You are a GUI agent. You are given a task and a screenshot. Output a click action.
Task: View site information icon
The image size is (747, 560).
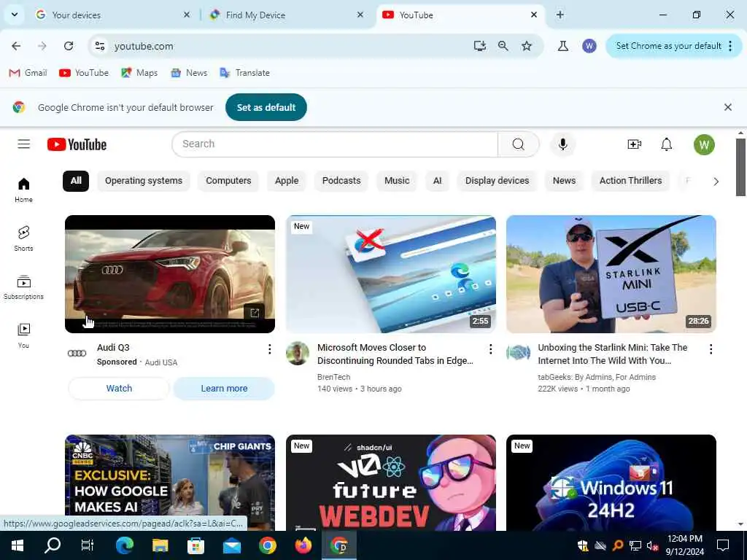pos(99,46)
